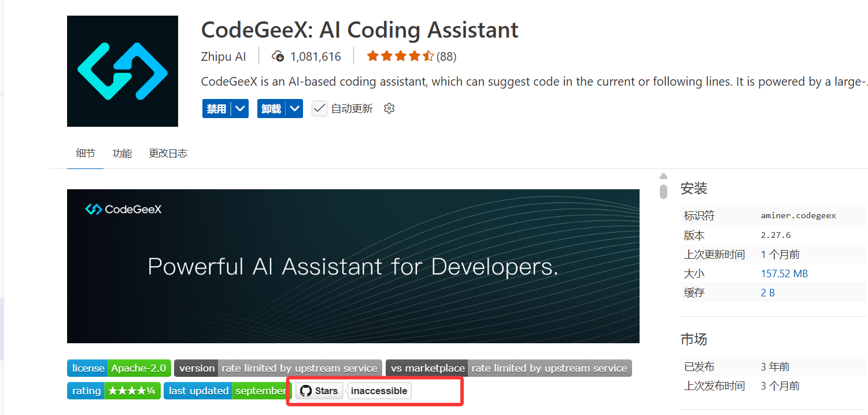
Task: Click the 上次发布时间 label
Action: tap(714, 386)
